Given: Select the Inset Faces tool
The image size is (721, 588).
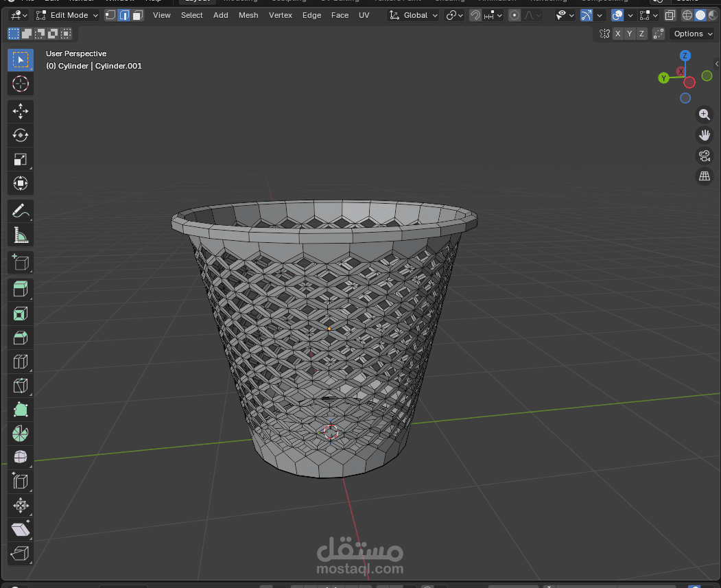Looking at the screenshot, I should (21, 314).
